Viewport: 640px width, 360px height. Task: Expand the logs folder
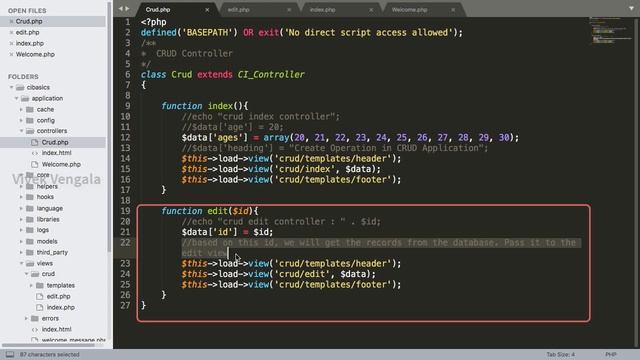21,230
